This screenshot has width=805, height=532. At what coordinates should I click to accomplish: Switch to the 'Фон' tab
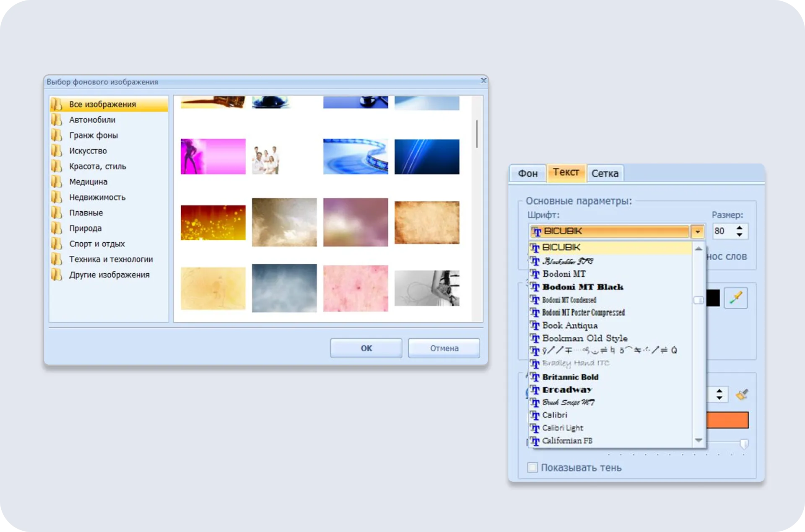[527, 174]
